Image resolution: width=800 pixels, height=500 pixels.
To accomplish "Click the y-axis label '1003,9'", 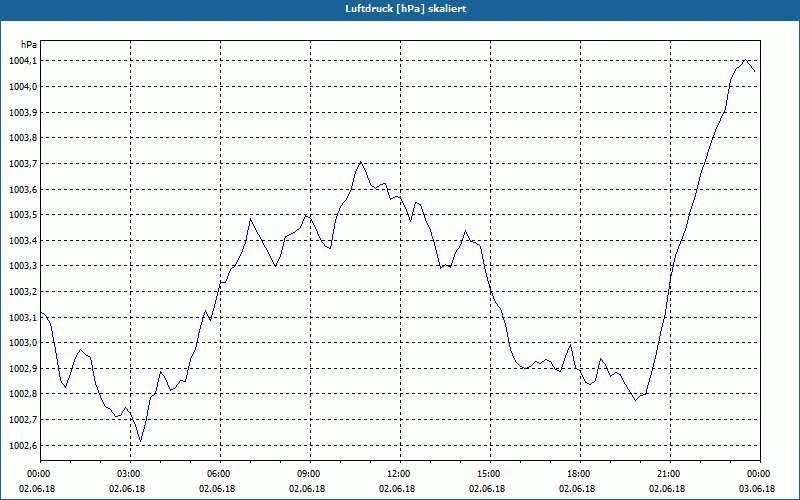I will click(23, 112).
